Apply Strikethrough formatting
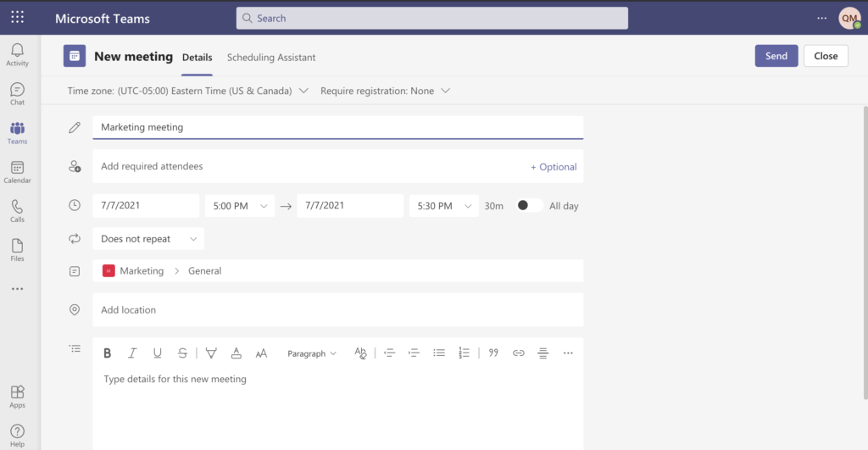This screenshot has width=868, height=450. (182, 353)
